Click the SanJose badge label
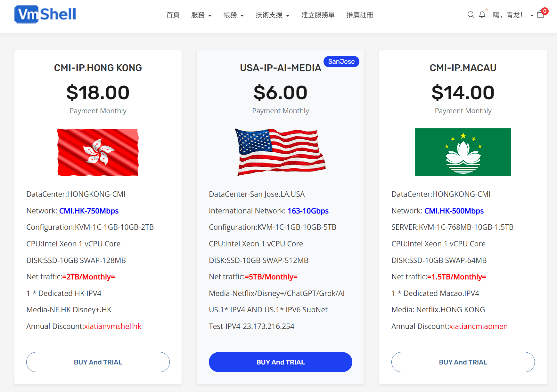The image size is (557, 392). click(341, 61)
